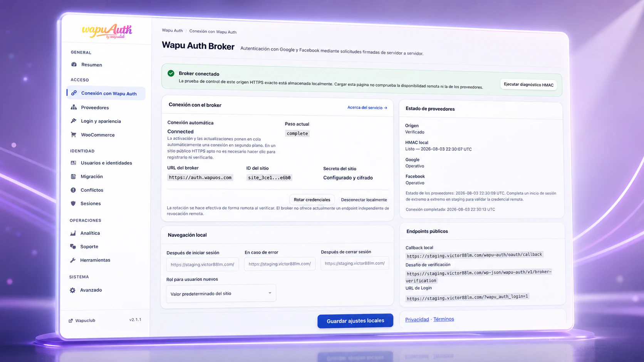The image size is (644, 362).
Task: Click the 'complete' step value
Action: coord(297,133)
